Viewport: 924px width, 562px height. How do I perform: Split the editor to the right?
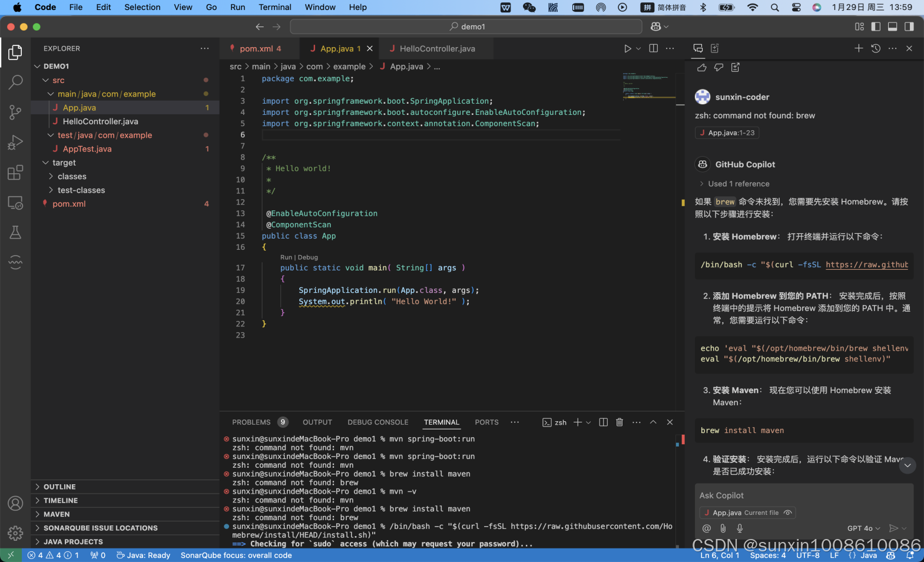pyautogui.click(x=653, y=48)
